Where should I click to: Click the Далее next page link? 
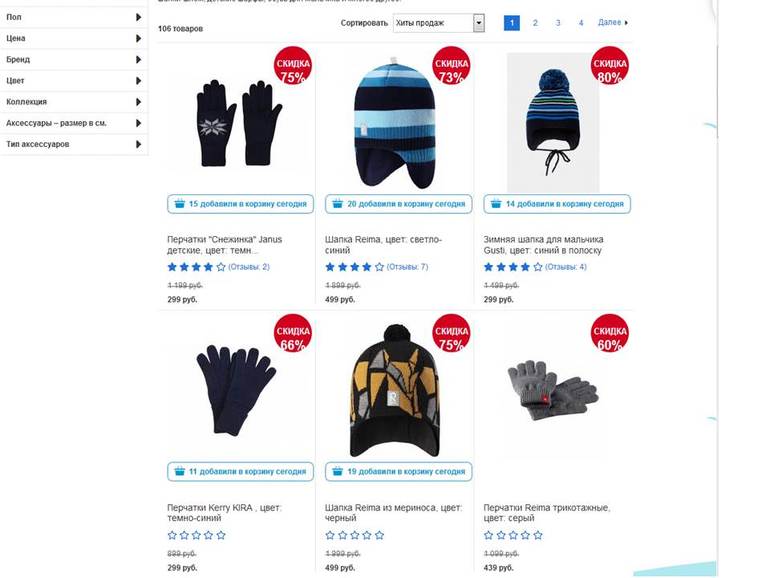pyautogui.click(x=609, y=22)
